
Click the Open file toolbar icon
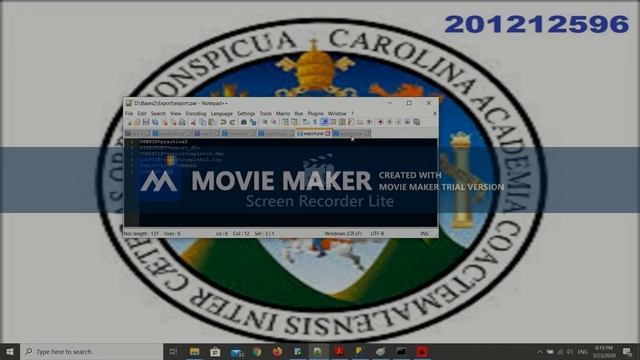click(137, 122)
